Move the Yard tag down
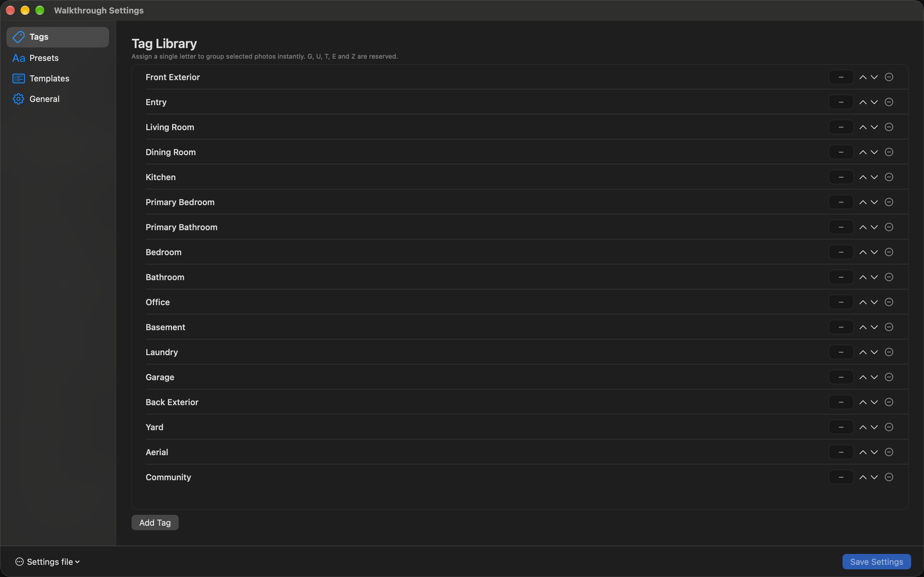Screen dimensions: 924x577 [x=874, y=427]
